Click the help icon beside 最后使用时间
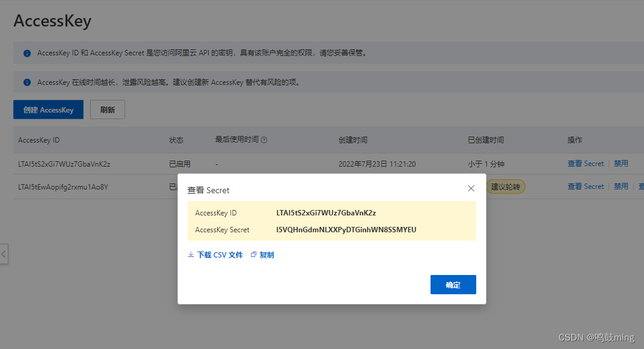 coord(264,140)
